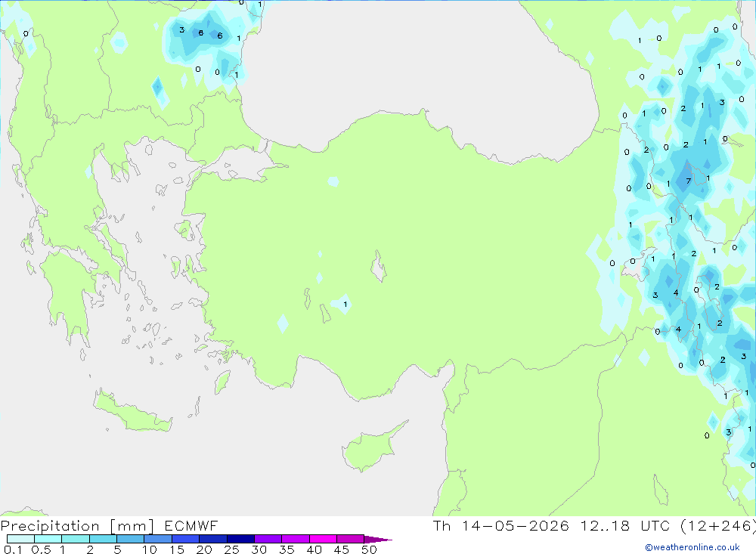
Task: Select the 5–10 mm legend swatch
Action: [131, 539]
